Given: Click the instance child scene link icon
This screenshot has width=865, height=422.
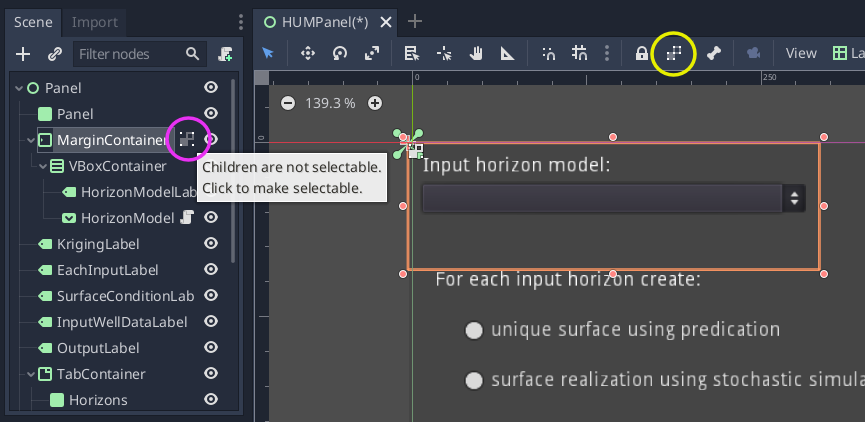Looking at the screenshot, I should coord(54,54).
